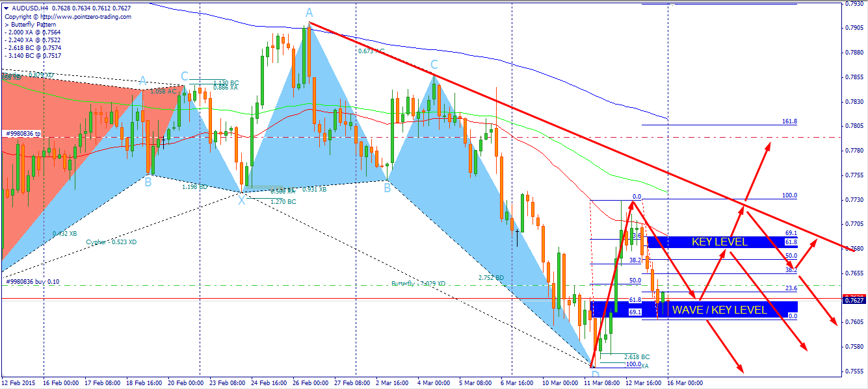Click the 'Butterfly - 7.079 XD' label

[419, 284]
